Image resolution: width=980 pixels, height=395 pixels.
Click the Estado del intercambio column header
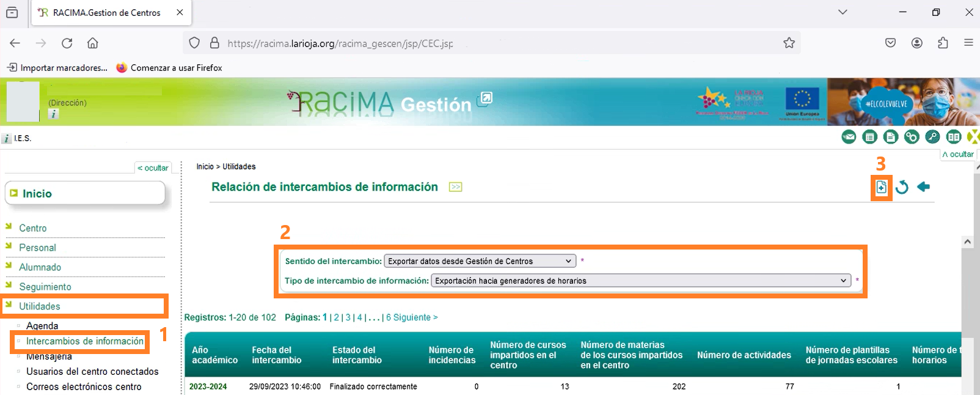click(x=356, y=355)
